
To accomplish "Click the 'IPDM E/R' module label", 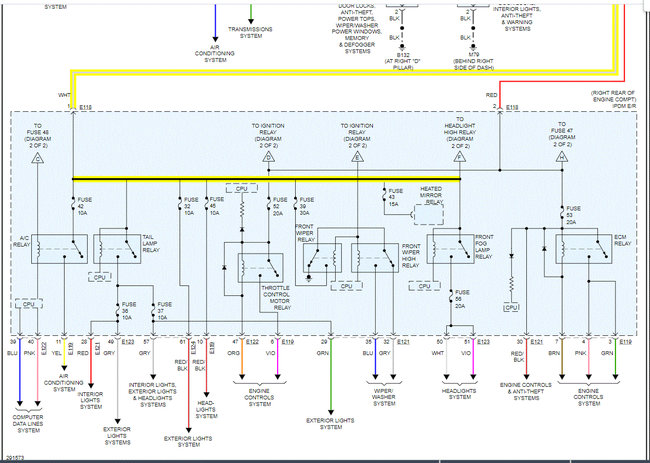I will click(x=624, y=106).
